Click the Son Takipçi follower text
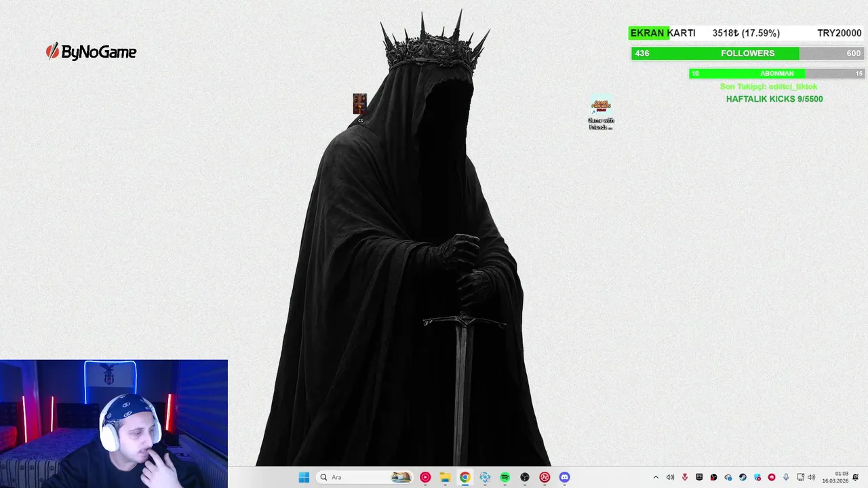Screen dimensions: 868x488 click(768, 87)
